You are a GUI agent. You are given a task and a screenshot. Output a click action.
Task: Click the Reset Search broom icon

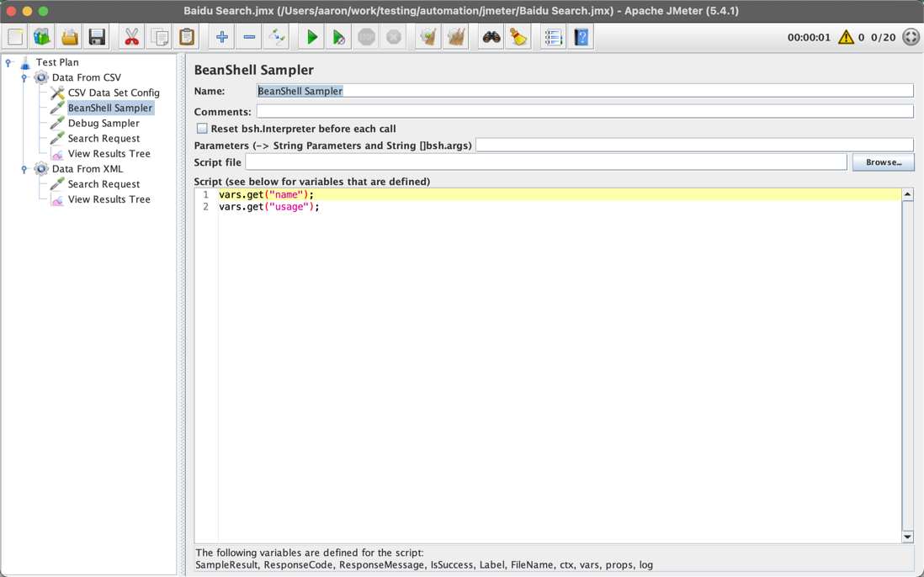click(x=518, y=37)
